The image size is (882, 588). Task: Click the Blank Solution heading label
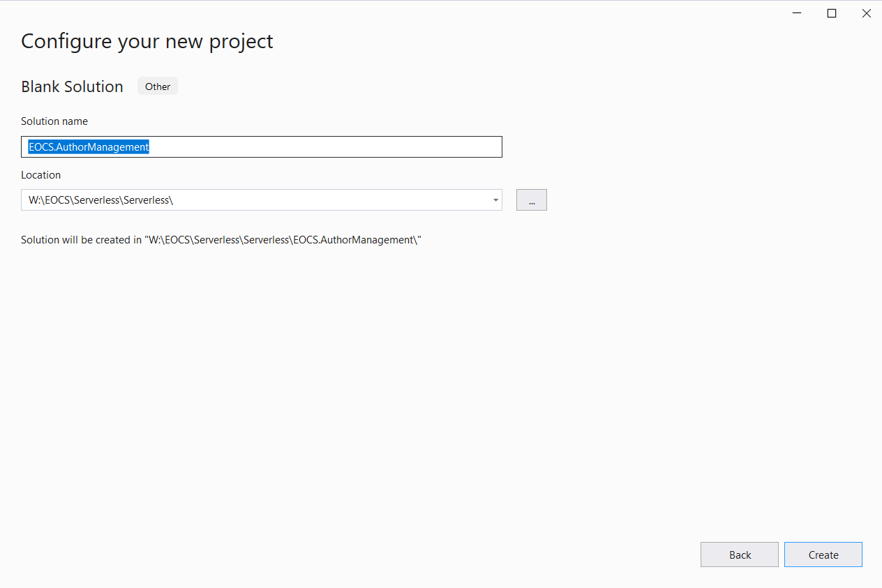[x=72, y=86]
